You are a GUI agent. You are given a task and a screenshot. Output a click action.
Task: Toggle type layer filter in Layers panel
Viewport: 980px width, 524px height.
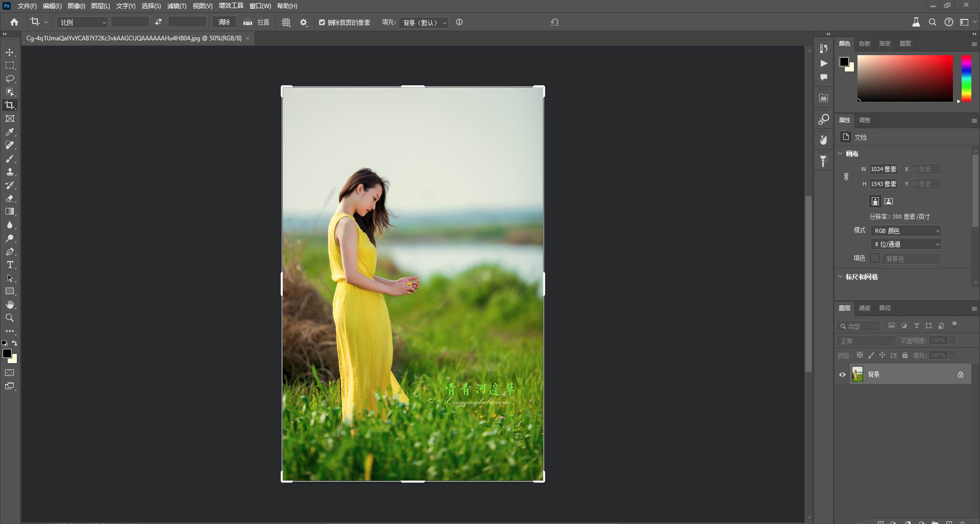[917, 326]
